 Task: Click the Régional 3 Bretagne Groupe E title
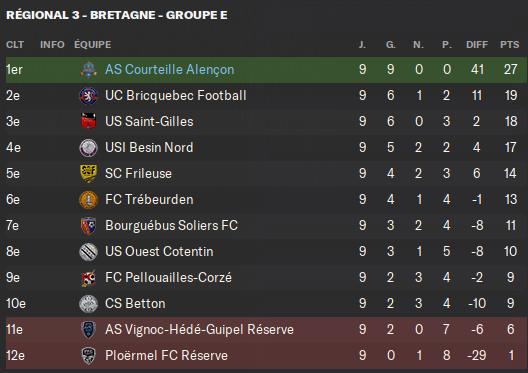117,15
